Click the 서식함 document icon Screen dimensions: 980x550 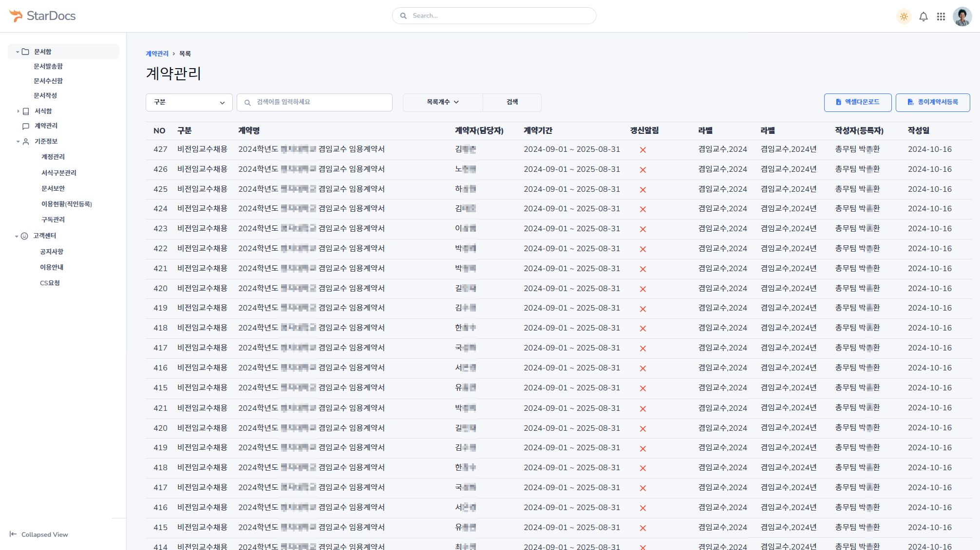click(26, 111)
